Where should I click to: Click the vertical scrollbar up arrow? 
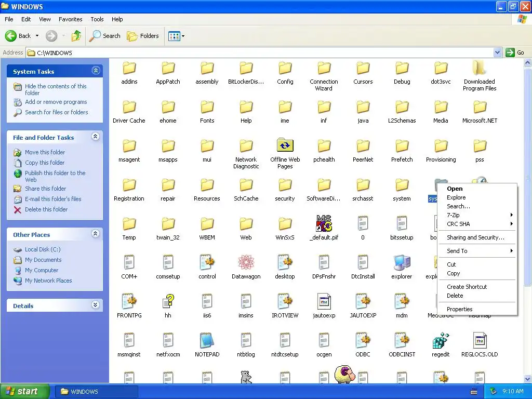528,62
